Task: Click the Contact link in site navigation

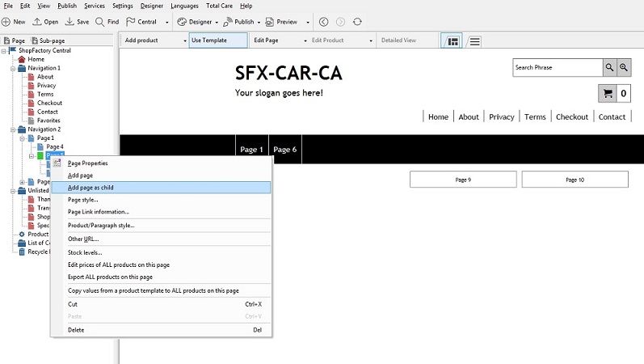Action: point(612,116)
